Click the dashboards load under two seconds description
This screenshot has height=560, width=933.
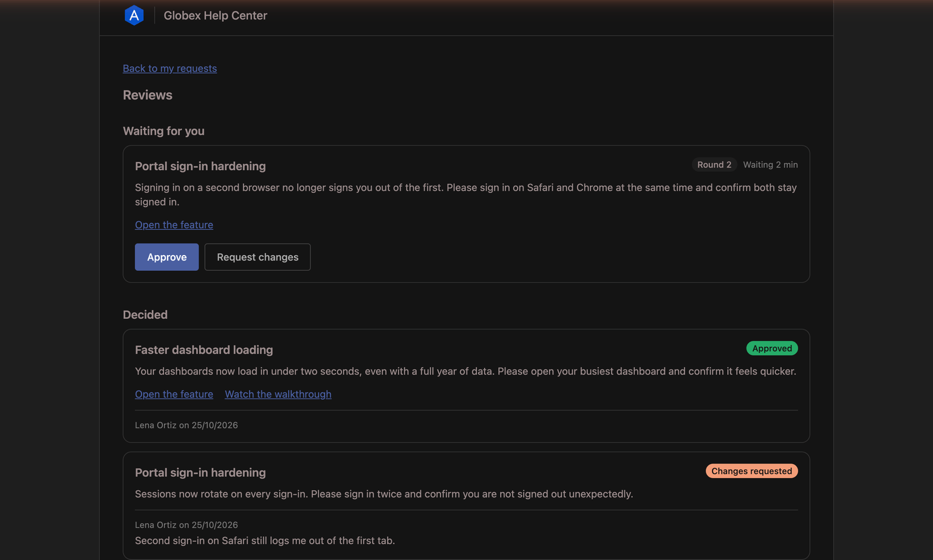pyautogui.click(x=465, y=371)
